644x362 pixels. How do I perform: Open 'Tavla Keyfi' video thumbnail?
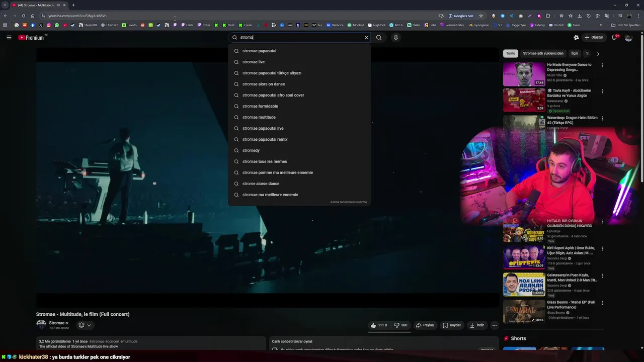point(524,100)
